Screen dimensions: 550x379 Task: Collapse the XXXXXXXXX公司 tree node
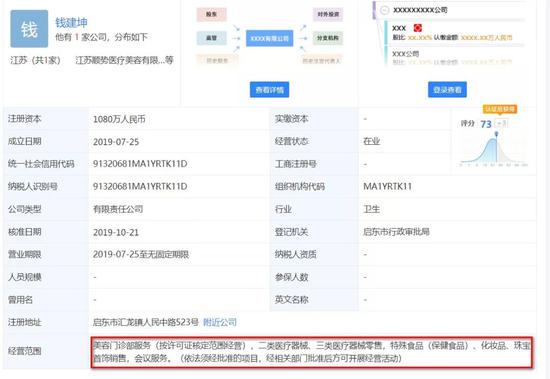click(x=385, y=11)
